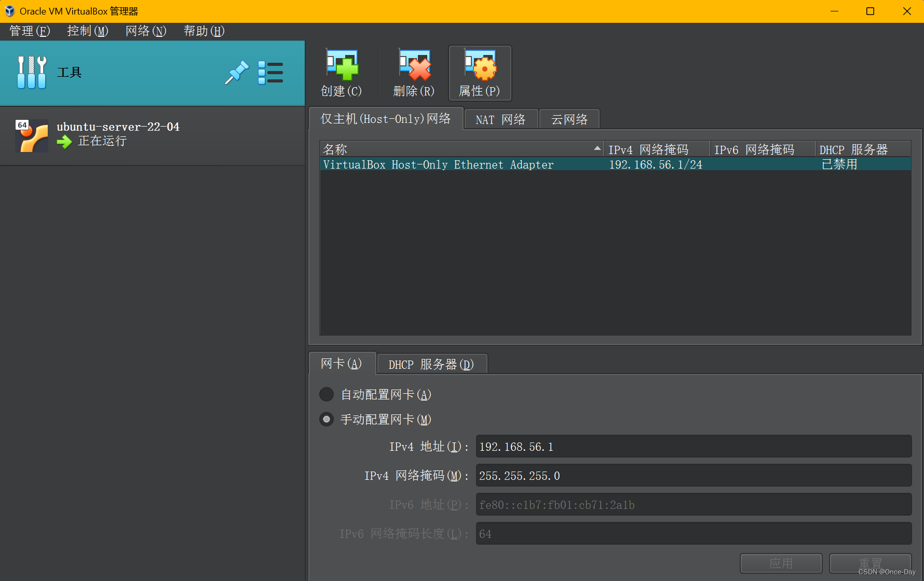Click the Apply (应用) button
The width and height of the screenshot is (924, 581).
click(x=781, y=563)
